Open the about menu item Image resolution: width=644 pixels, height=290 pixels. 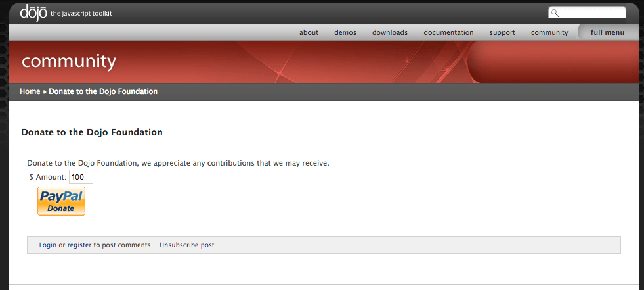pos(309,32)
